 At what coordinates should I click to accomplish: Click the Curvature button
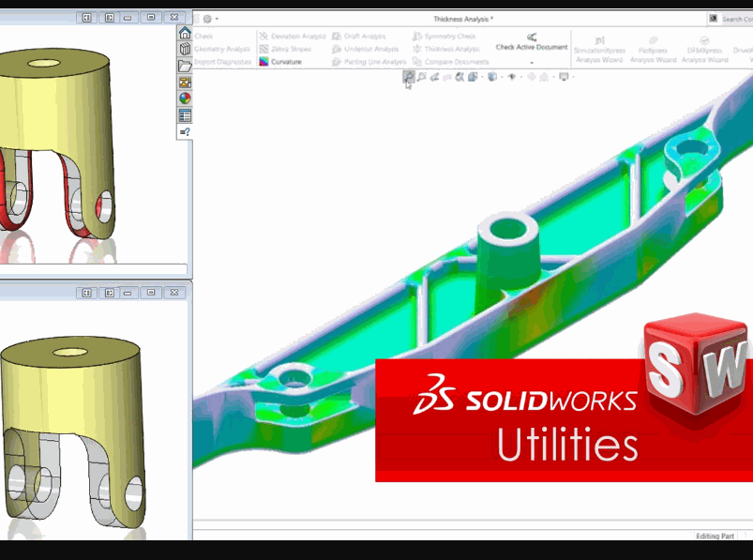[x=281, y=62]
